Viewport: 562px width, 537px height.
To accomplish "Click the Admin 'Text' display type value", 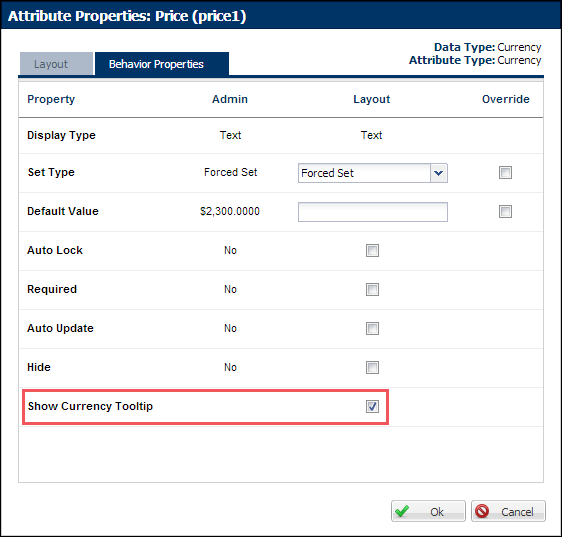I will click(230, 135).
